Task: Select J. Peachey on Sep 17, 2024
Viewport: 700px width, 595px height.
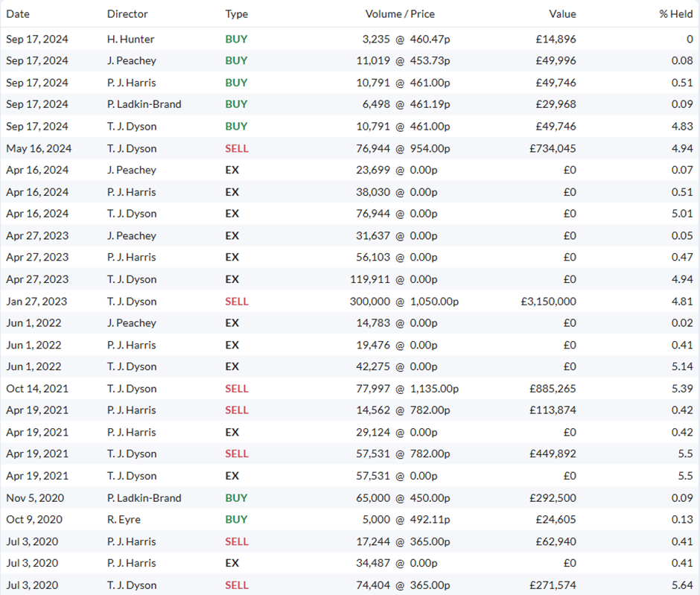Action: [132, 61]
